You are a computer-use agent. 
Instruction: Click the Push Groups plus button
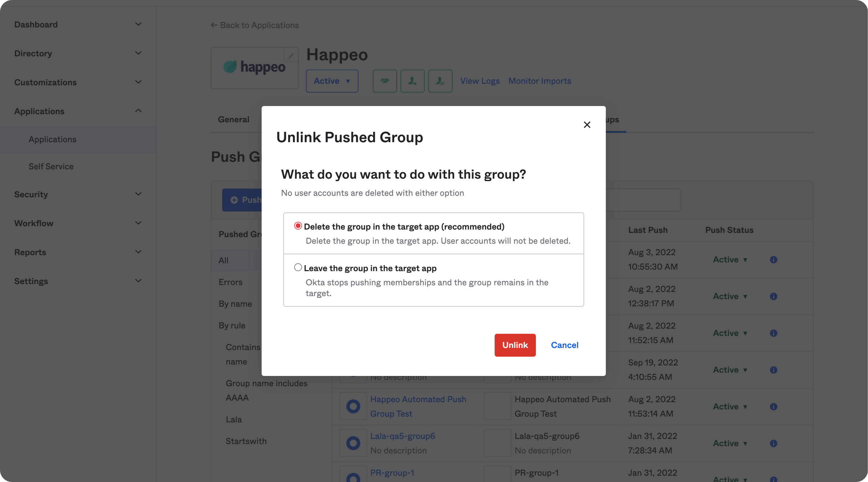[242, 200]
